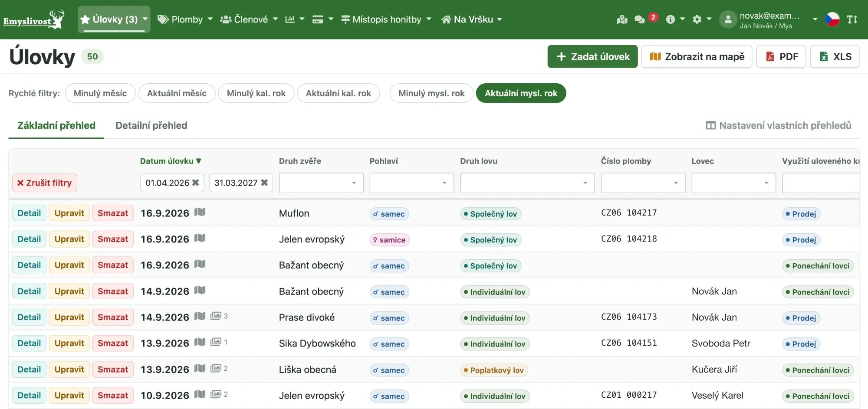Click Zobrazit na mapě button
The height and width of the screenshot is (409, 868).
(697, 56)
